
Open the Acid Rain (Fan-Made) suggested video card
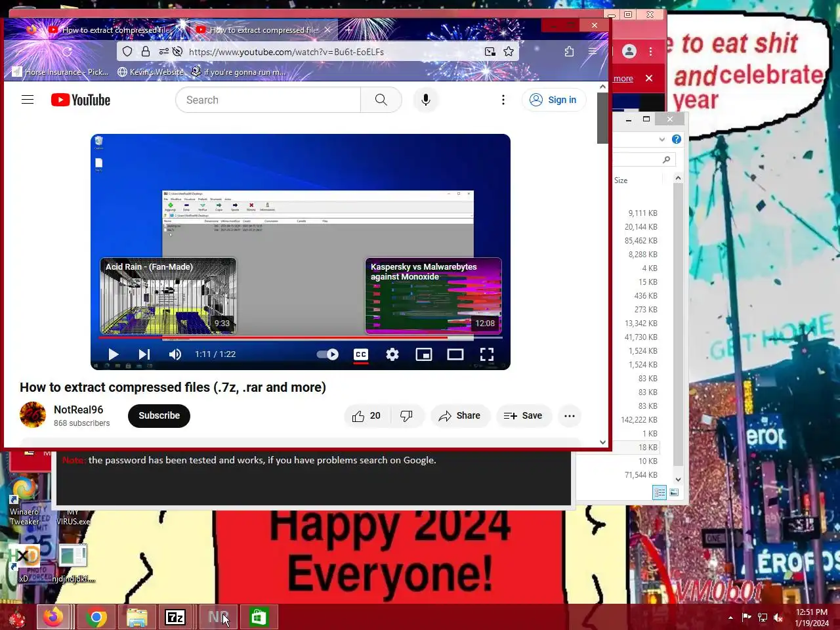pos(168,296)
